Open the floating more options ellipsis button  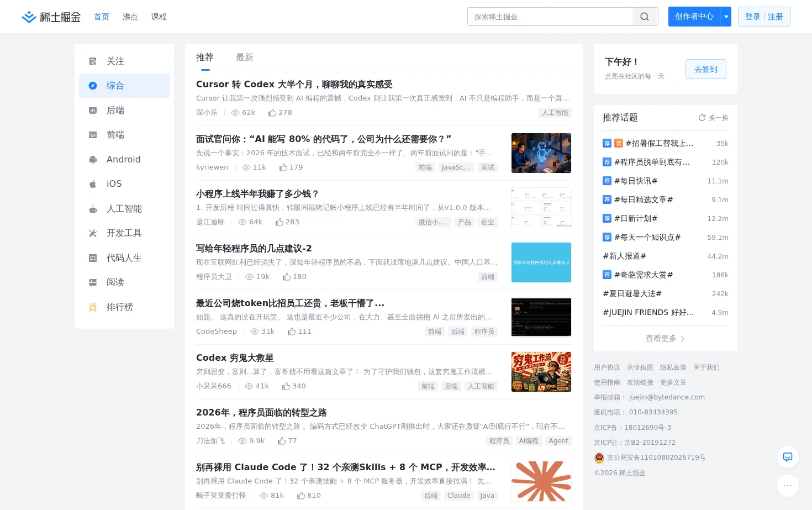pyautogui.click(x=788, y=486)
